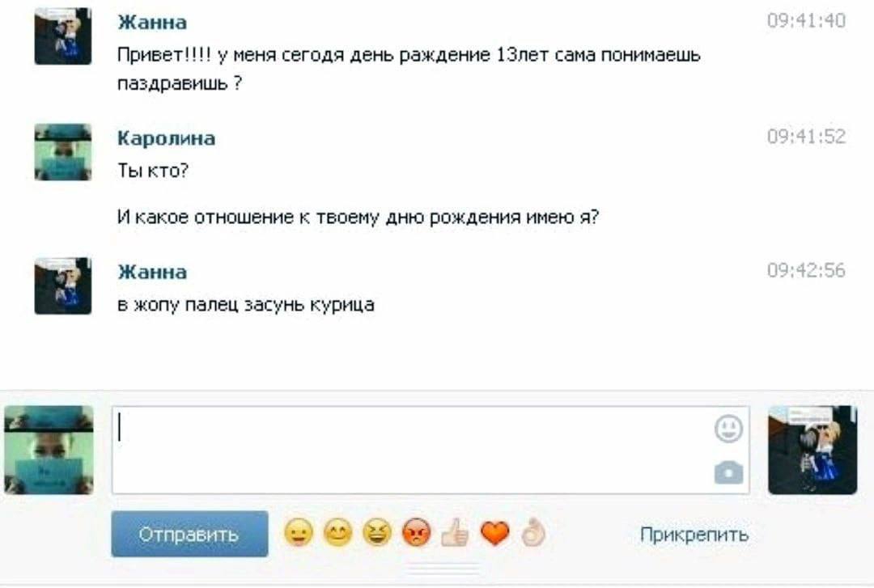Open the emoji picker in message field
Image resolution: width=874 pixels, height=588 pixels.
click(x=728, y=429)
